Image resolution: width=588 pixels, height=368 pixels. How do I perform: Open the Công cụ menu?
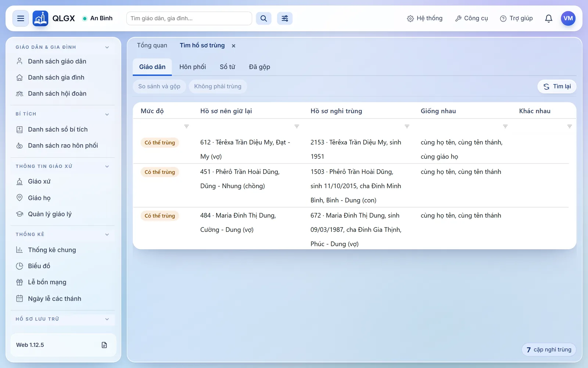point(472,18)
